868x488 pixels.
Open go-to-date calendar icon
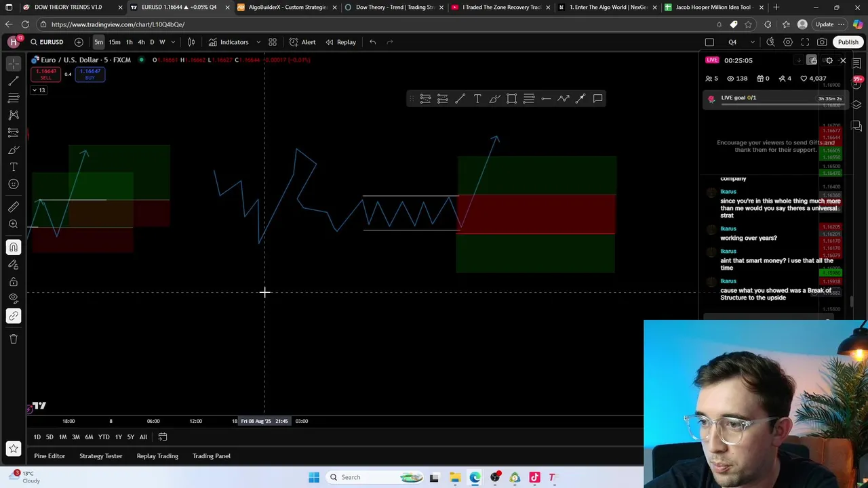click(163, 437)
